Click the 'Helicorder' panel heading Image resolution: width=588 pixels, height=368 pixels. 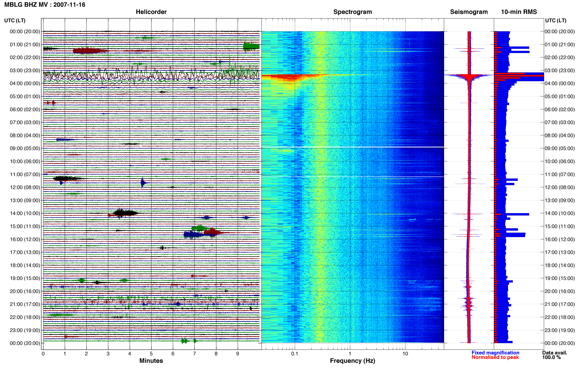151,12
